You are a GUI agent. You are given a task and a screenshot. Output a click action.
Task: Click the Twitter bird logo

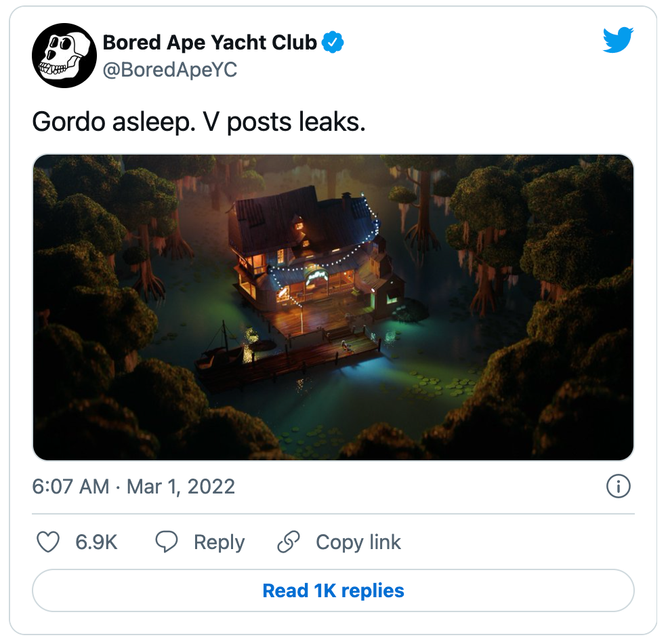pos(617,41)
